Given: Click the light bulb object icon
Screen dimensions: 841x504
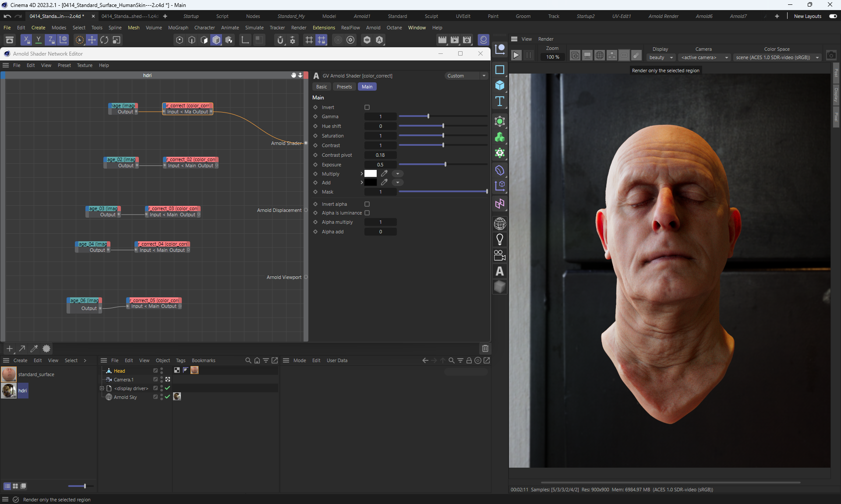Looking at the screenshot, I should click(499, 240).
